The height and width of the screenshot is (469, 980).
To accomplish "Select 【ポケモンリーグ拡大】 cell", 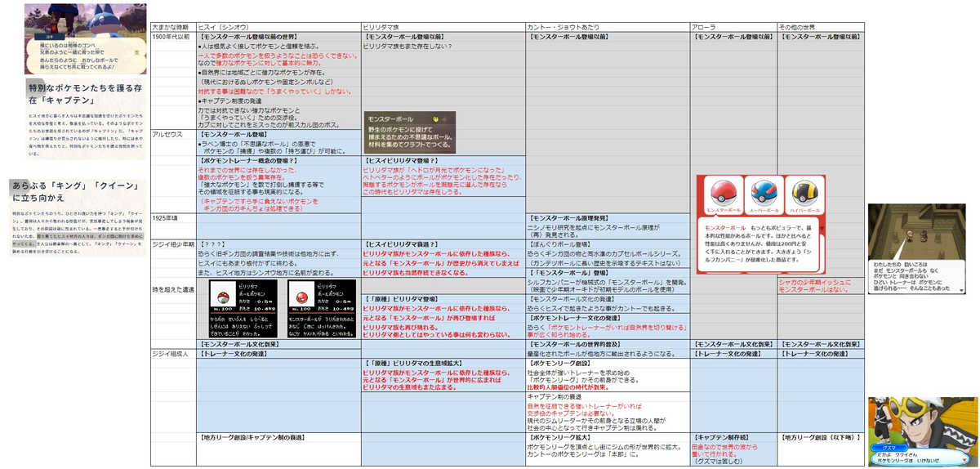I will coord(608,438).
